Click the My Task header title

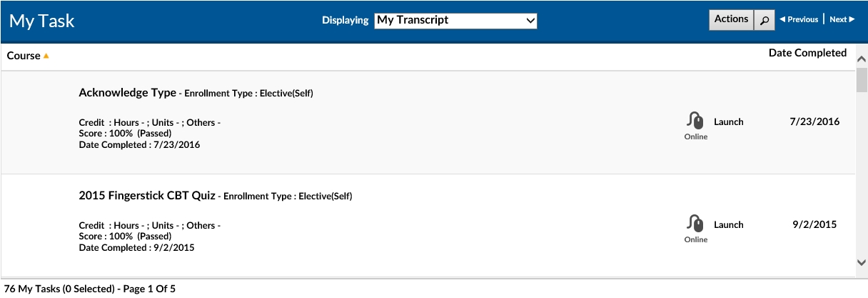[x=42, y=21]
